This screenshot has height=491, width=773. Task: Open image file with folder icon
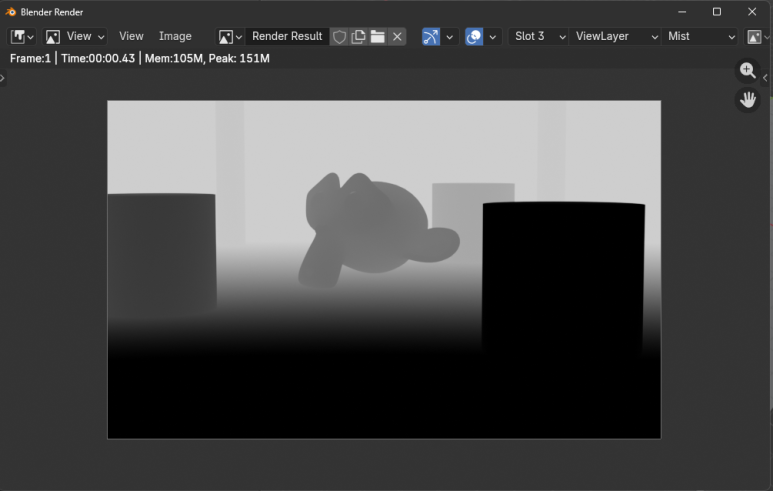(378, 36)
